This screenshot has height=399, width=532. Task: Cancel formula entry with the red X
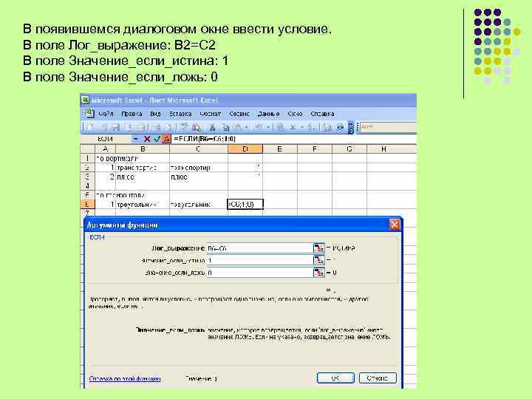(147, 139)
